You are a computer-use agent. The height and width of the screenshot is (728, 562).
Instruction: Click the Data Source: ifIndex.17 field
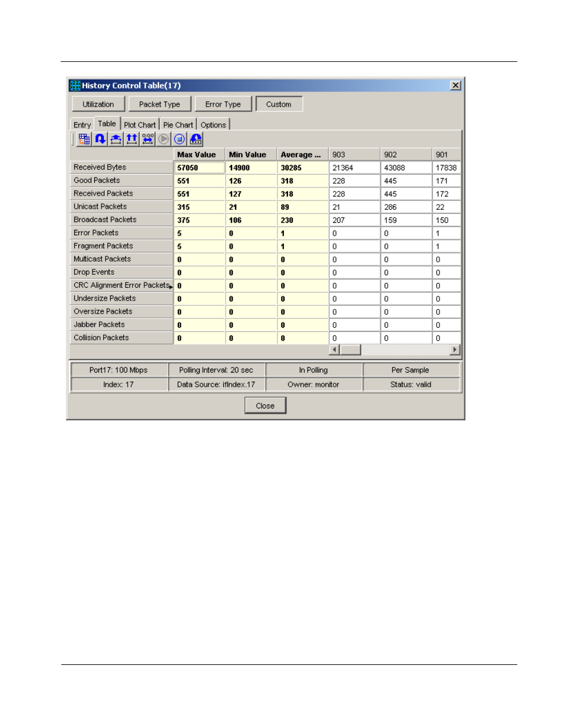216,384
